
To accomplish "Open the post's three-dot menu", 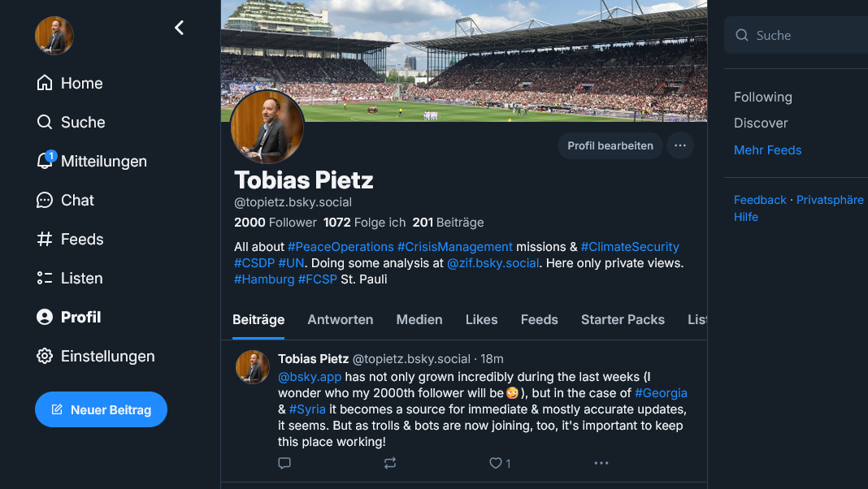I will click(601, 463).
